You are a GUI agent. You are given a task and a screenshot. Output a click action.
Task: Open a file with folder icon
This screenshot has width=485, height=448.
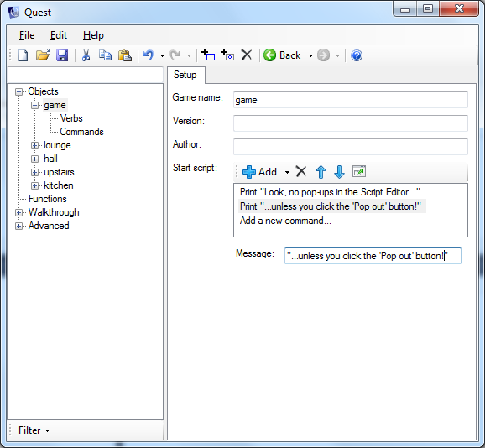tap(43, 55)
